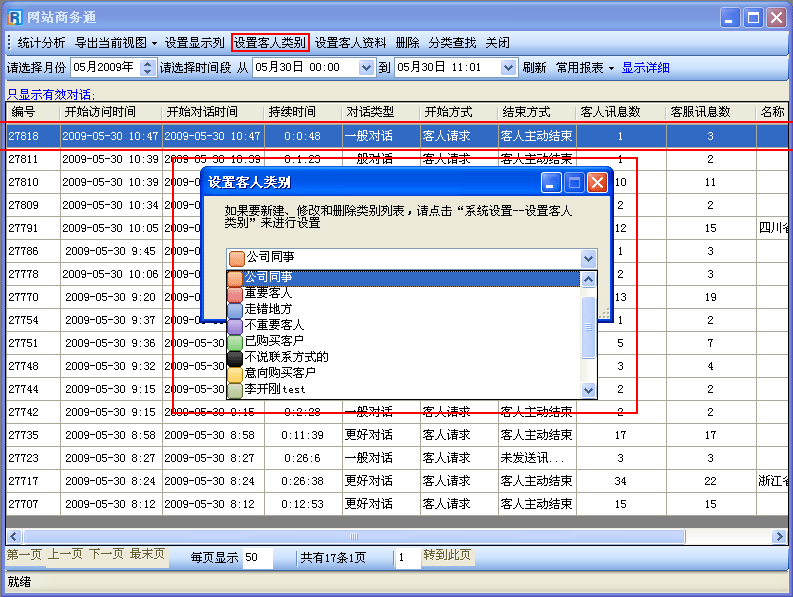Click the app icon in title bar
The image size is (793, 597).
point(15,17)
